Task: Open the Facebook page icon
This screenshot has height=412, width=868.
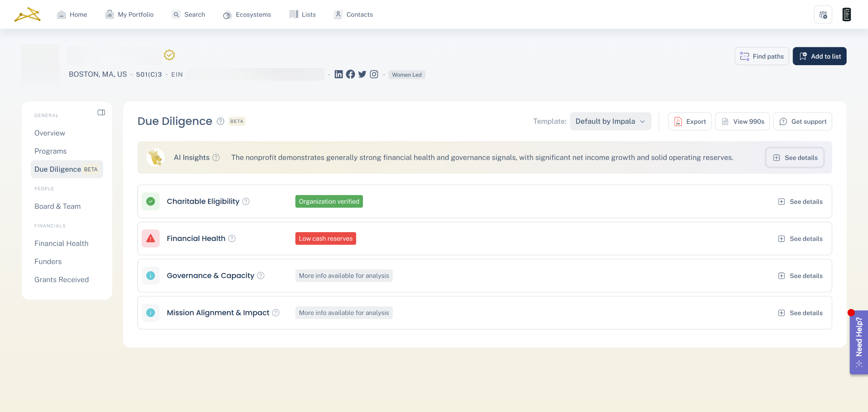Action: (350, 74)
